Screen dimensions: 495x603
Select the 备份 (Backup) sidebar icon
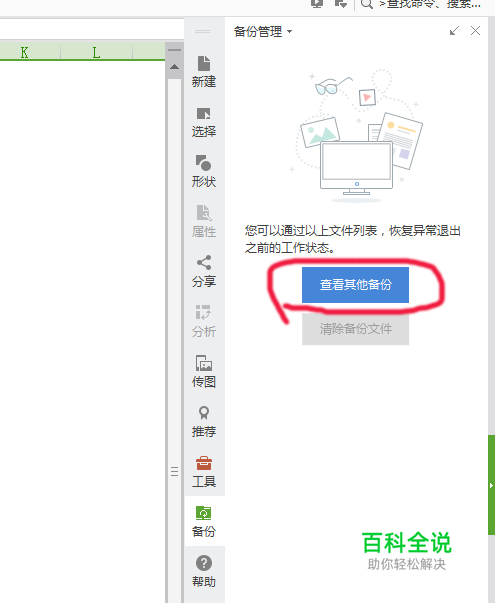pos(204,521)
